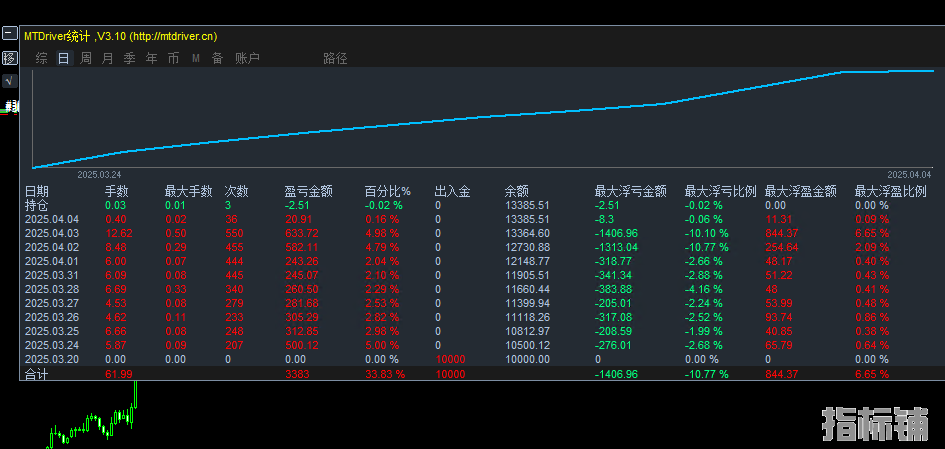Select the 2025.04.04 date in the table
Viewport: 945px width, 449px height.
click(52, 219)
